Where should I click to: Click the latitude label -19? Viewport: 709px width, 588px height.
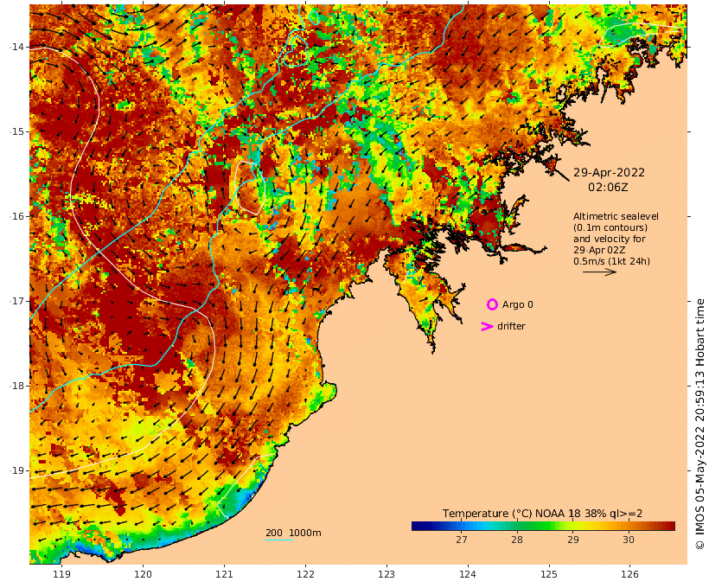coord(16,470)
